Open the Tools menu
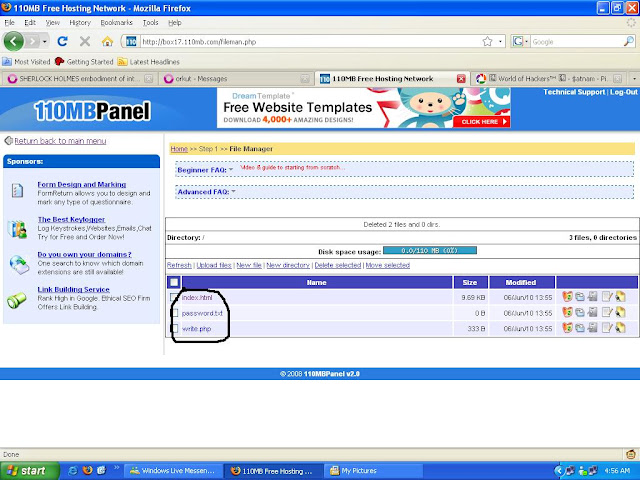Viewport: 640px width, 480px height. (151, 23)
